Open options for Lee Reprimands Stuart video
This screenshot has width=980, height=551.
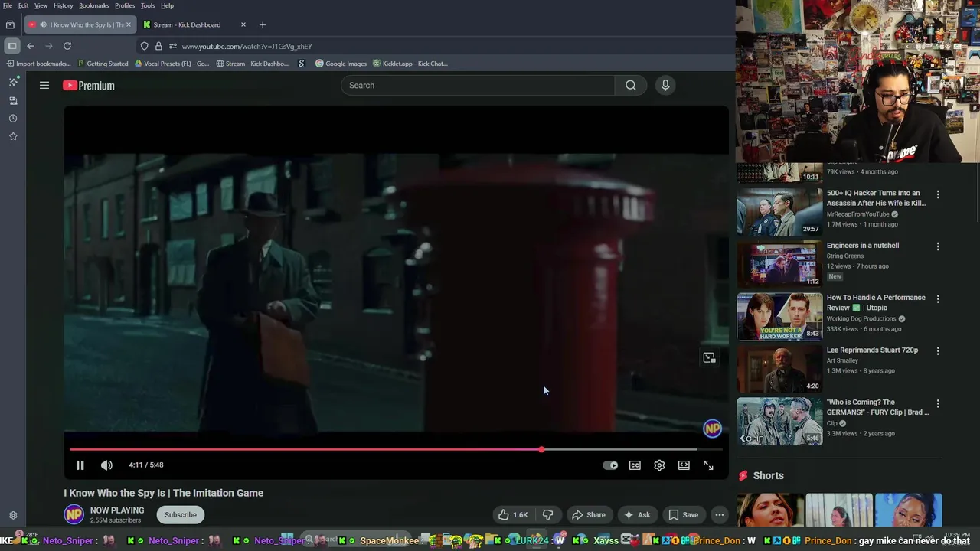tap(938, 351)
